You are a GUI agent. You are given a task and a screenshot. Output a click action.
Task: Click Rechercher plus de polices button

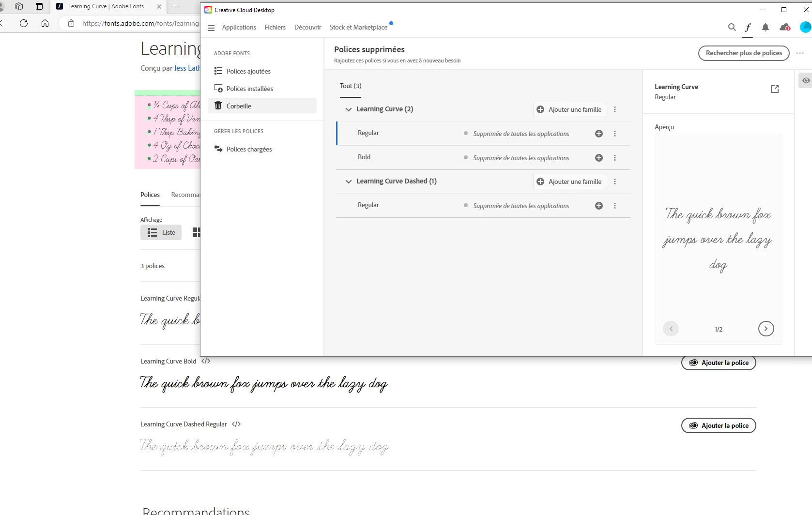pyautogui.click(x=744, y=53)
